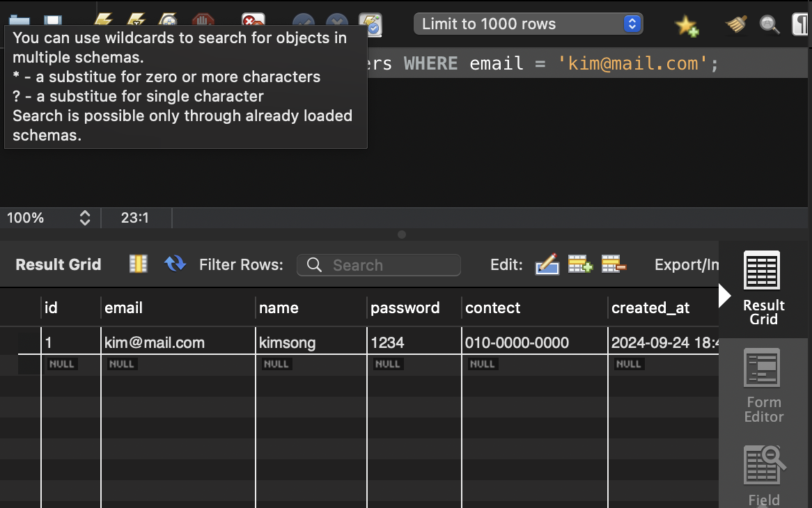Open the Limit to 1000 rows dropdown
This screenshot has width=812, height=508.
pyautogui.click(x=528, y=24)
